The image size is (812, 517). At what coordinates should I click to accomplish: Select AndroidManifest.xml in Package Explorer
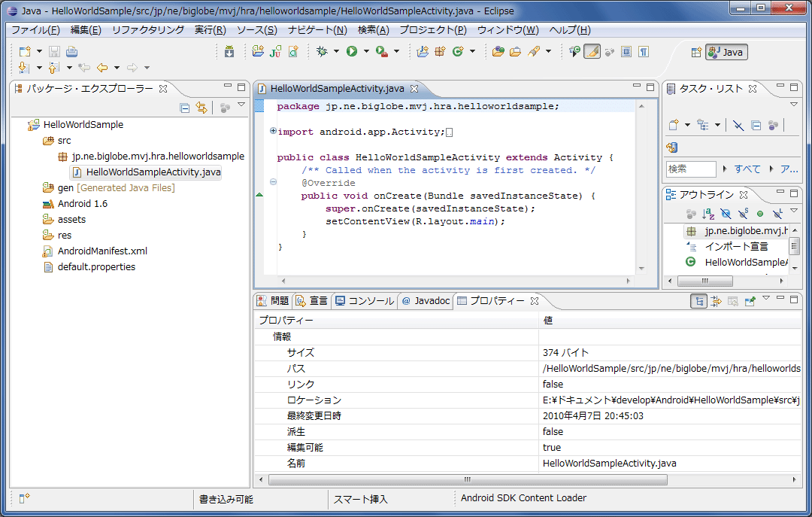click(95, 251)
